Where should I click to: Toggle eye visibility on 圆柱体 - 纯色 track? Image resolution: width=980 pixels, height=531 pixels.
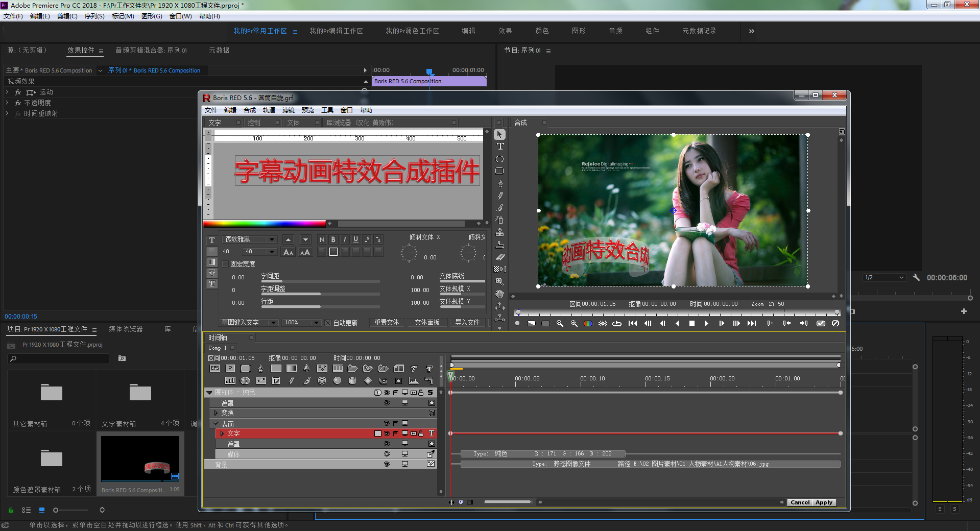click(x=387, y=393)
